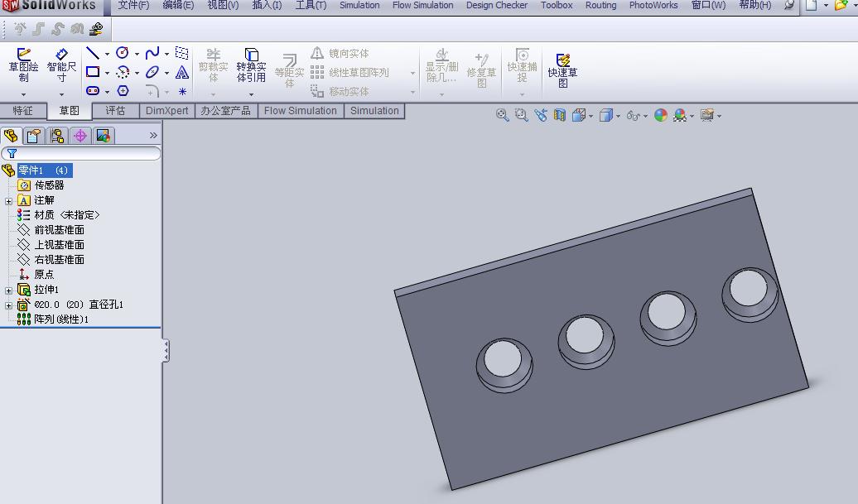
Task: Switch to the Flow Simulation command tab
Action: coord(301,110)
